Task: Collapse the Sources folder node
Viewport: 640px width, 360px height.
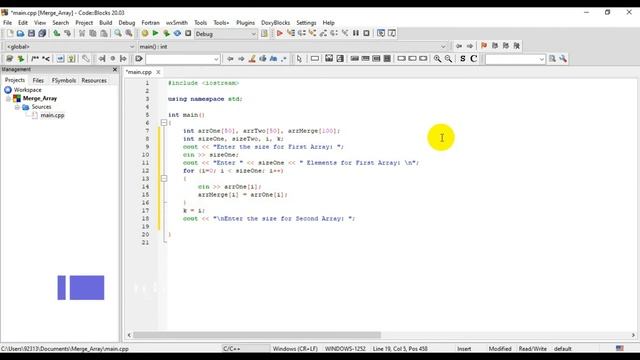Action: (17, 107)
